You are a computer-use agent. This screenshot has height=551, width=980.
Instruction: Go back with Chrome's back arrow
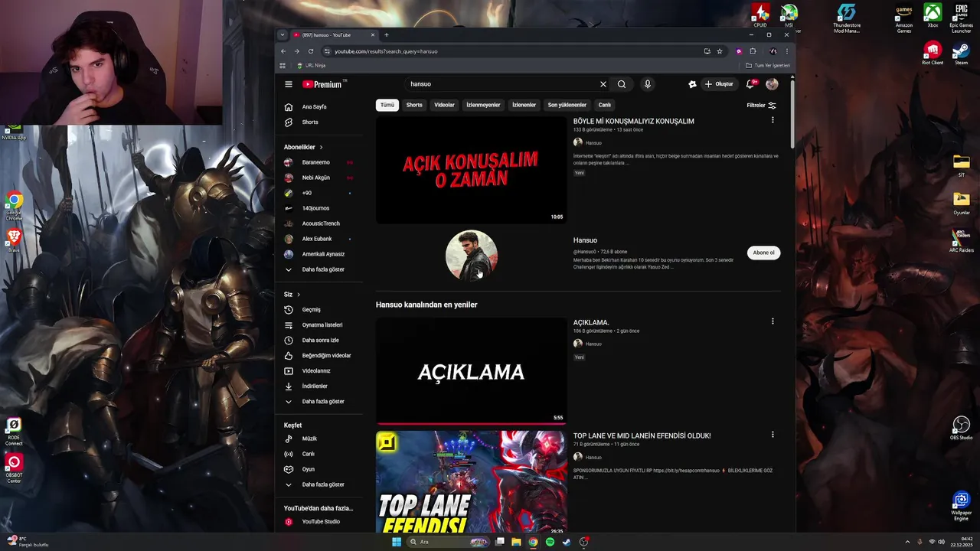pyautogui.click(x=283, y=51)
